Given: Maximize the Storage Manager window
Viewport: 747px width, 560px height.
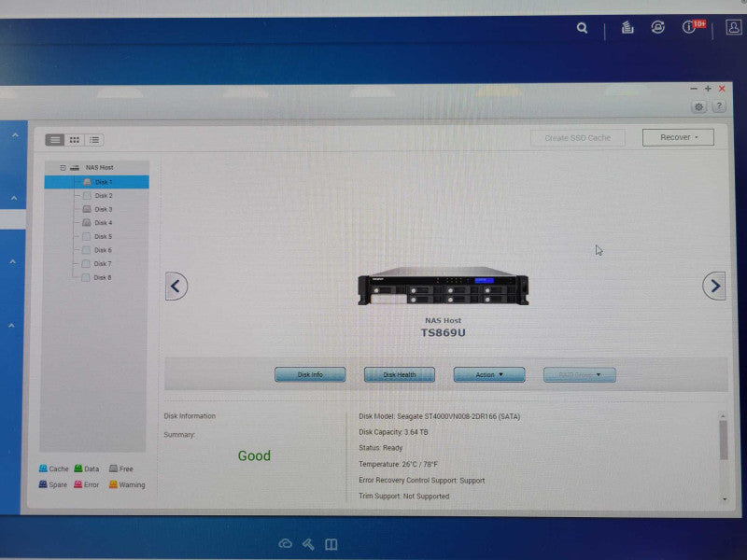Looking at the screenshot, I should pos(708,89).
